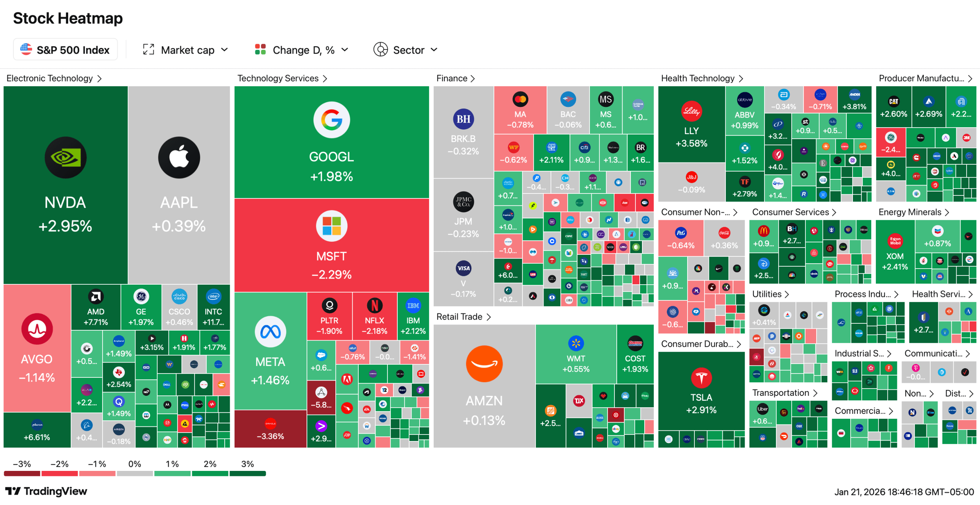980x505 pixels.
Task: Open the Finance sector heading
Action: pos(456,78)
